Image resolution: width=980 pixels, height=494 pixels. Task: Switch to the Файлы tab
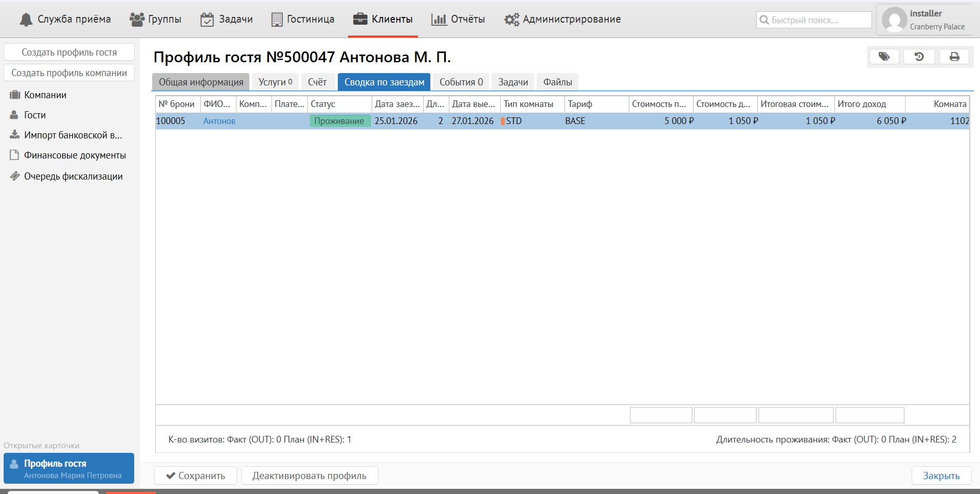pos(558,82)
